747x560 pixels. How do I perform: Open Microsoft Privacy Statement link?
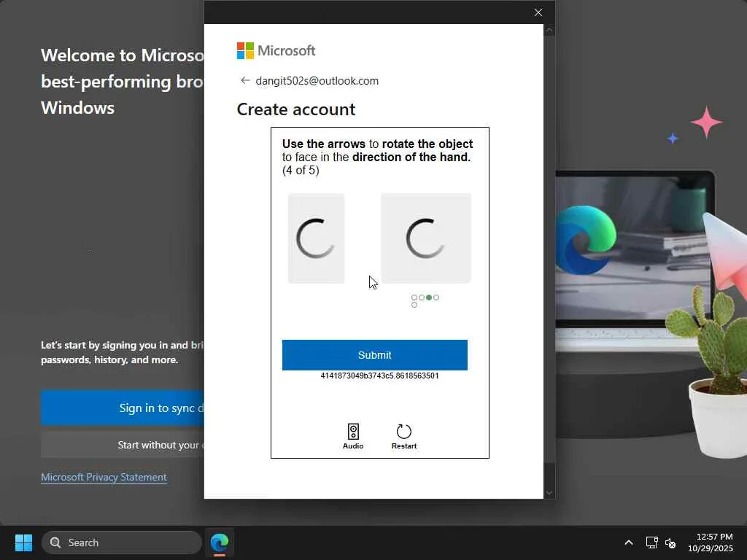(104, 477)
